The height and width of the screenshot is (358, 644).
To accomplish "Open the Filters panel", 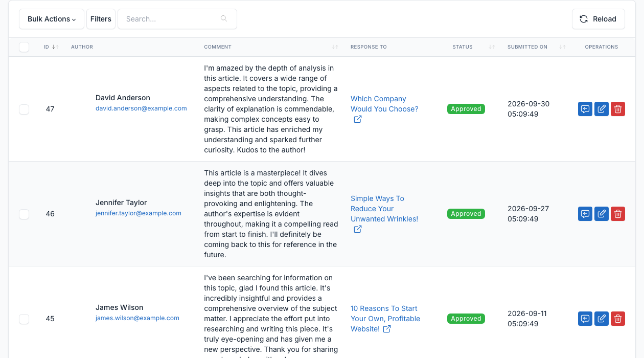I will point(101,19).
